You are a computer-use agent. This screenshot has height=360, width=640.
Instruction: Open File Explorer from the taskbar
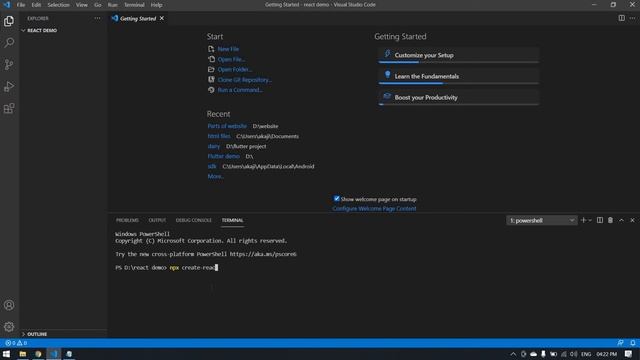[x=22, y=354]
